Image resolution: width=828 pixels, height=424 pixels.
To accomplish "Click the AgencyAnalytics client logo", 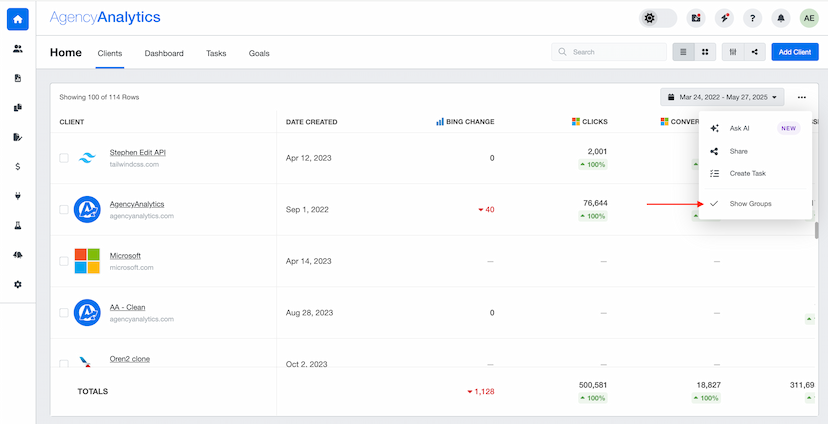I will [x=87, y=209].
